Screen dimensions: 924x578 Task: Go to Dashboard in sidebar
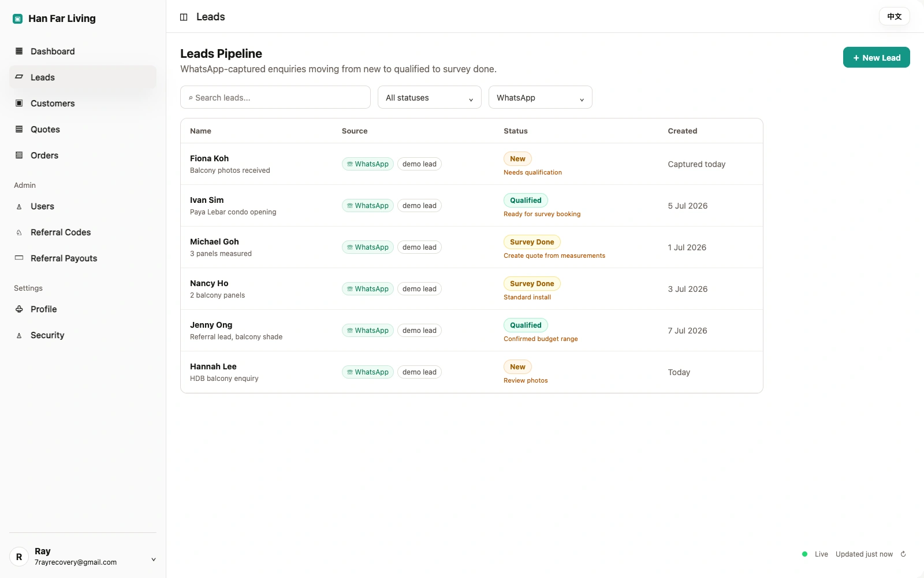[x=83, y=51]
